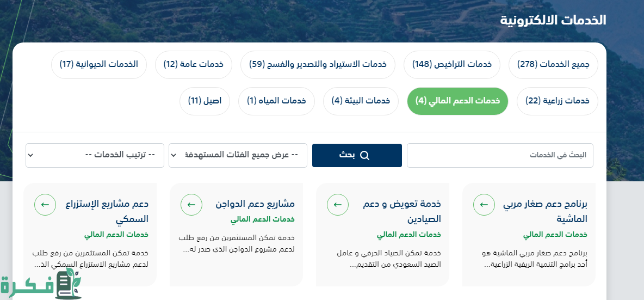Click the arrow icon on خدمة تعويض و دعم الصيادين card
This screenshot has width=644, height=300.
(x=338, y=205)
